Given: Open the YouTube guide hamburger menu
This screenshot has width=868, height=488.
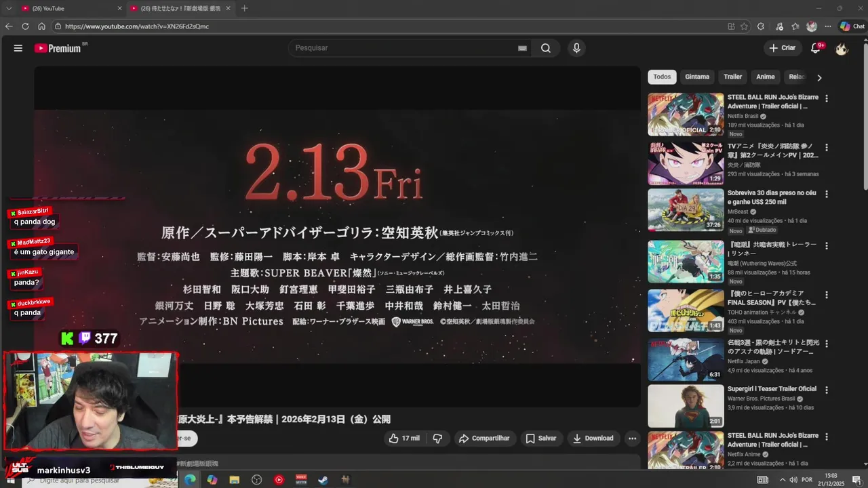Looking at the screenshot, I should pos(18,48).
